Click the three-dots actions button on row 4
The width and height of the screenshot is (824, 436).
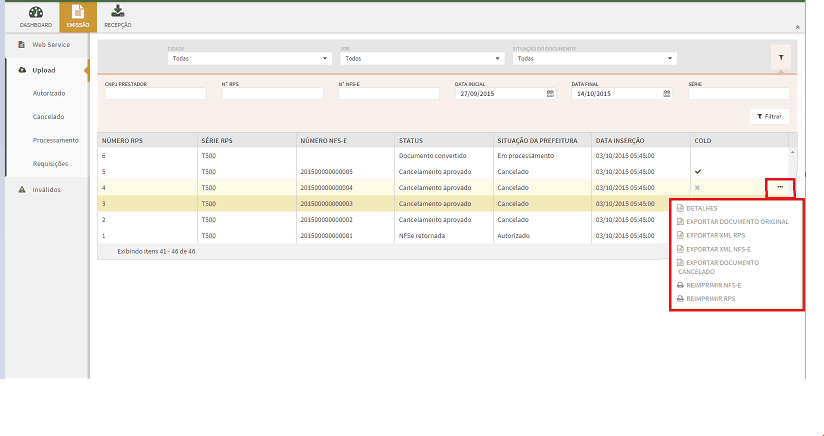coord(779,187)
